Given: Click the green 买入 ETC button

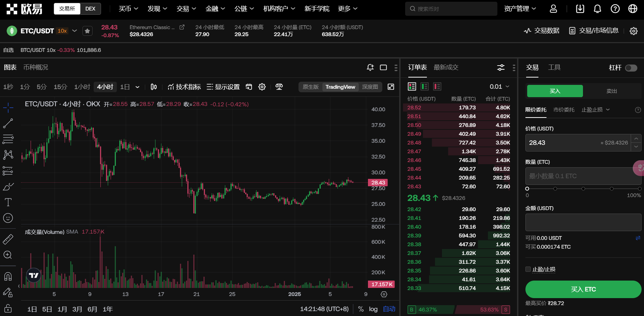Looking at the screenshot, I should (583, 289).
